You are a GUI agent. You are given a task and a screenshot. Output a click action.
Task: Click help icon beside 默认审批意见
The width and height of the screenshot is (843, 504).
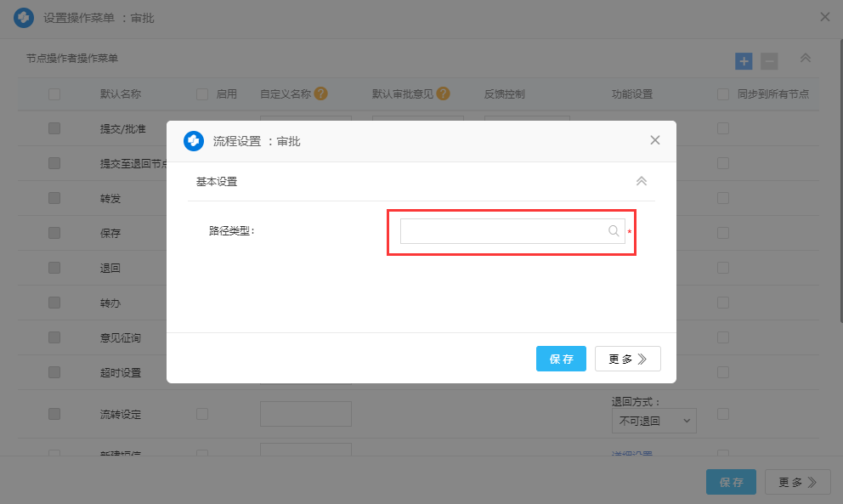tap(443, 94)
